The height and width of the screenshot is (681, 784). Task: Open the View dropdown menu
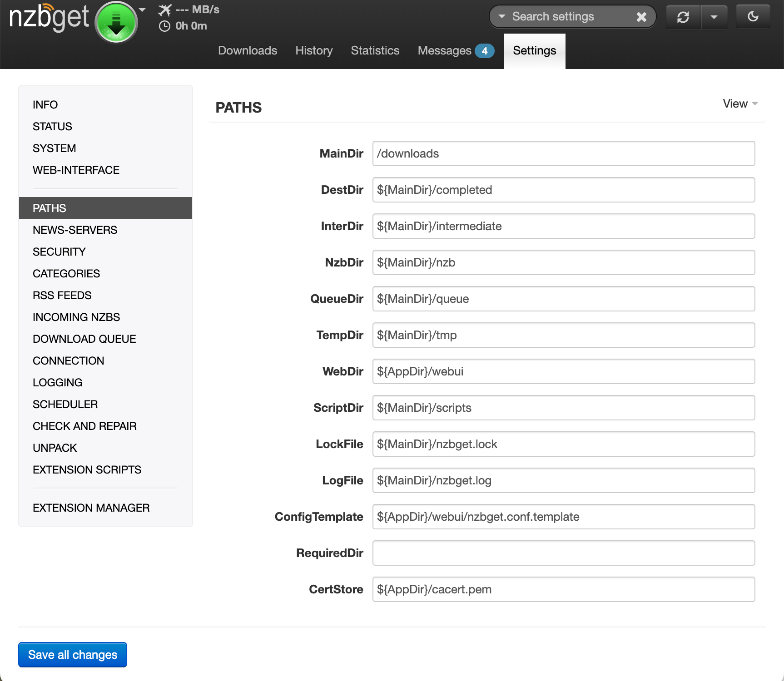tap(740, 104)
